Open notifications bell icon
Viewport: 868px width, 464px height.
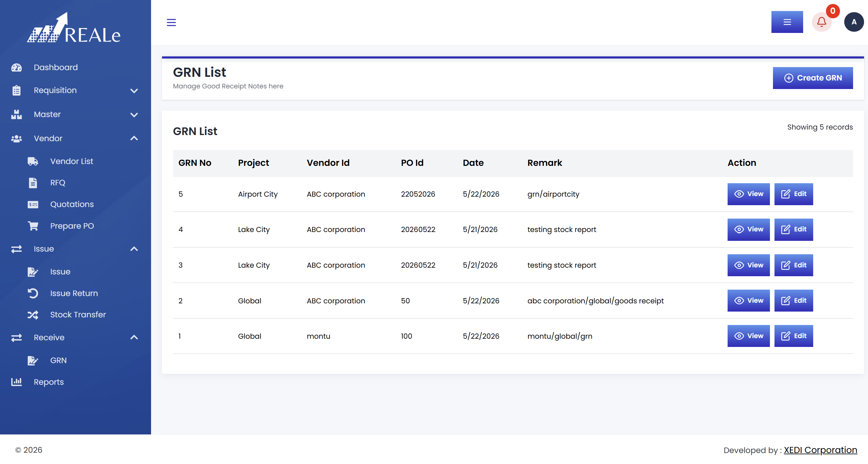821,22
